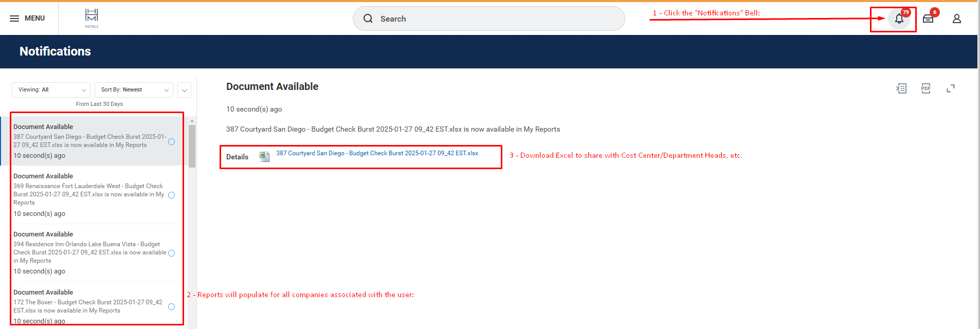
Task: Click the '10 second(s) ago' detail timestamp
Action: click(x=254, y=109)
